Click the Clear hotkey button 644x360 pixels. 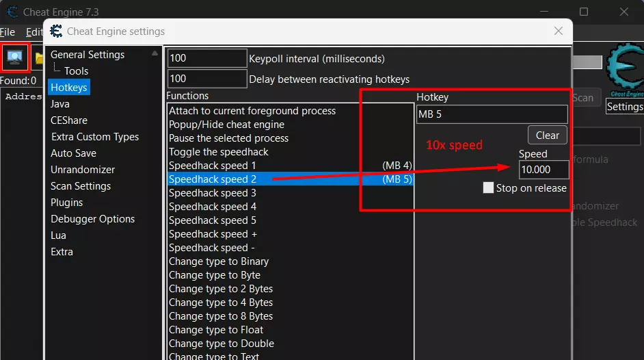click(x=548, y=136)
